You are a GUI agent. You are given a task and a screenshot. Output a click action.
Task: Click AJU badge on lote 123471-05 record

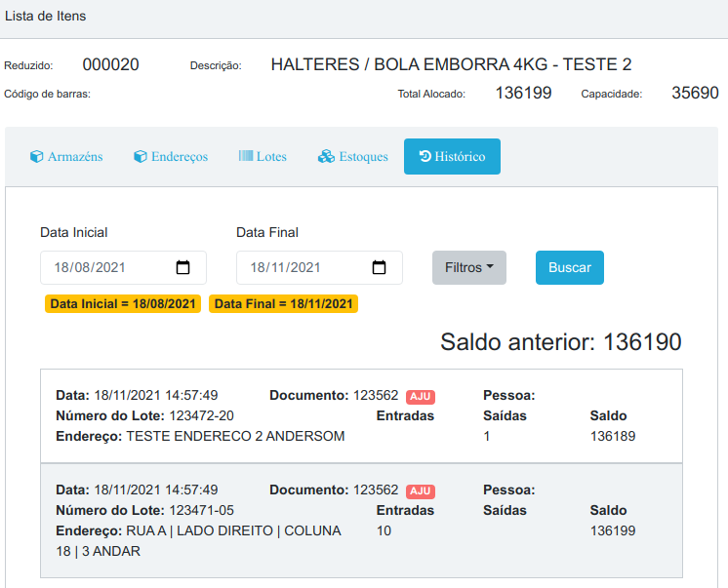click(421, 491)
